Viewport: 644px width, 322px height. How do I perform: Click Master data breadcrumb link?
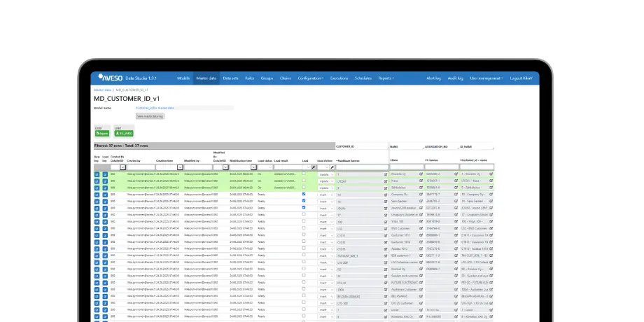102,90
